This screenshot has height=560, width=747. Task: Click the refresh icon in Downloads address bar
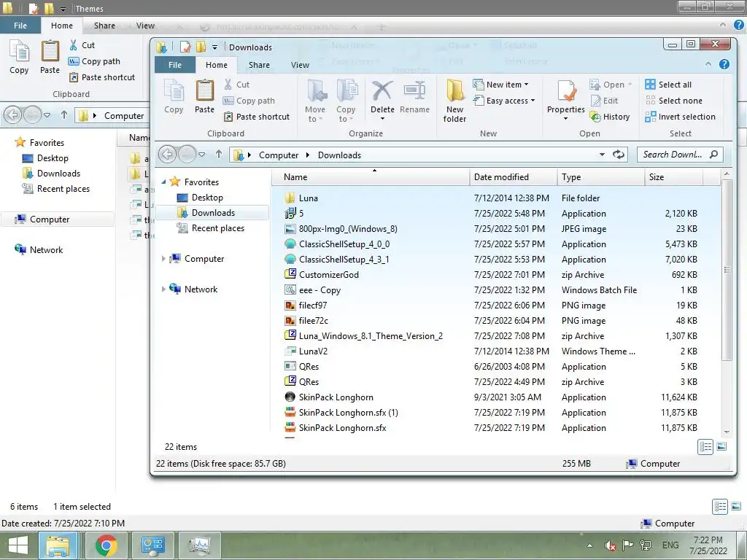coord(619,155)
